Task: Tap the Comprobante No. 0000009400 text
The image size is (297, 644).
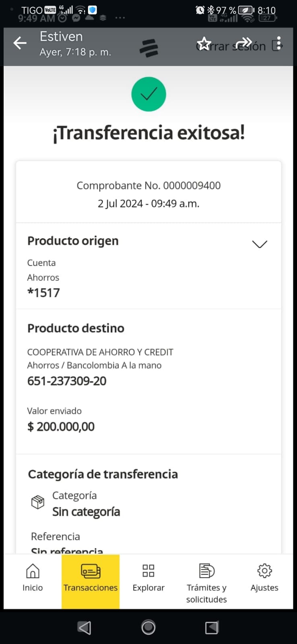Action: [148, 186]
